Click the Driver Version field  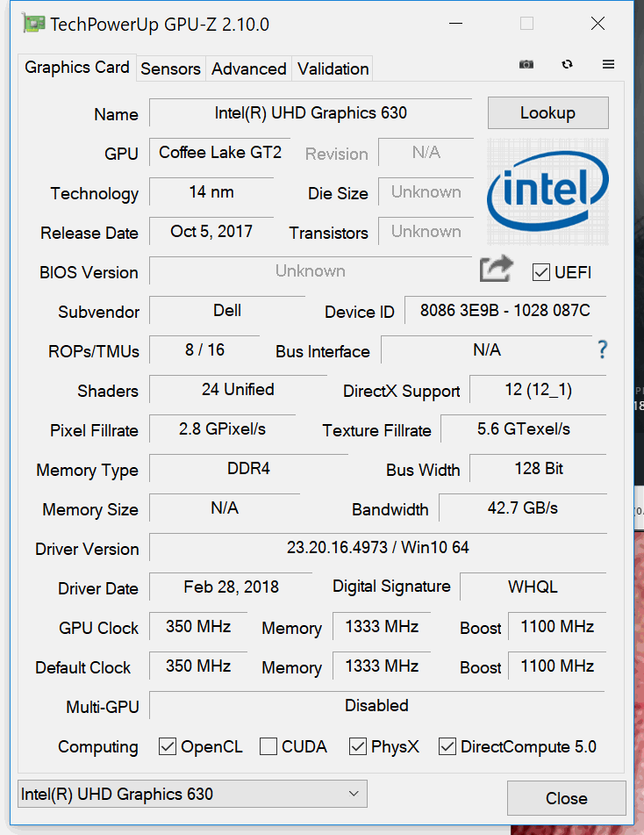click(377, 548)
